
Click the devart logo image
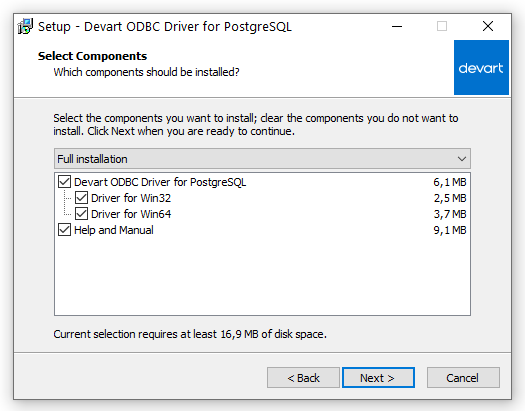481,68
